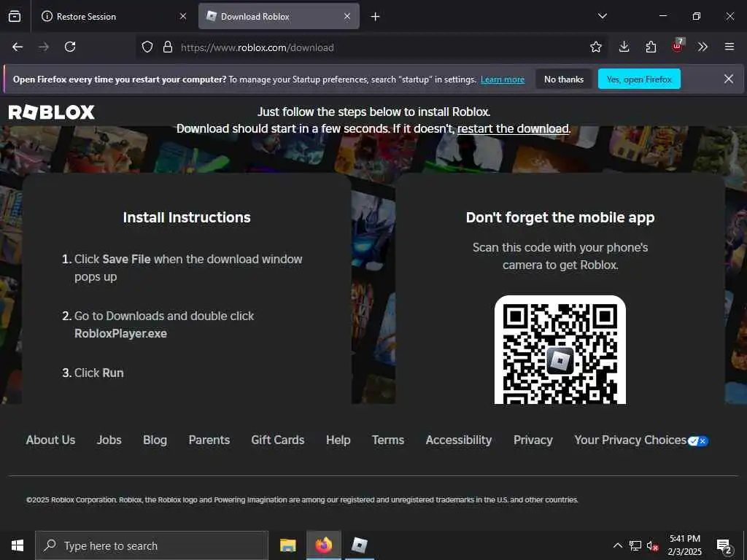Click the Firefox taskbar icon
The width and height of the screenshot is (747, 560).
click(x=323, y=545)
